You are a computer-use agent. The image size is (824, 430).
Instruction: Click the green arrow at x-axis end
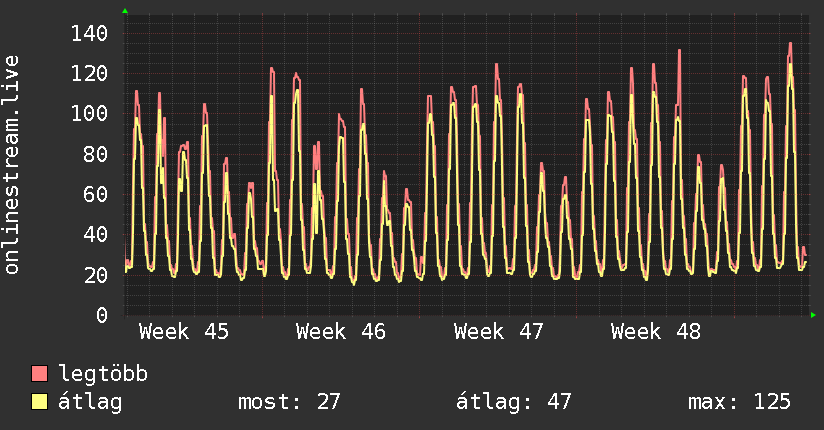click(813, 315)
